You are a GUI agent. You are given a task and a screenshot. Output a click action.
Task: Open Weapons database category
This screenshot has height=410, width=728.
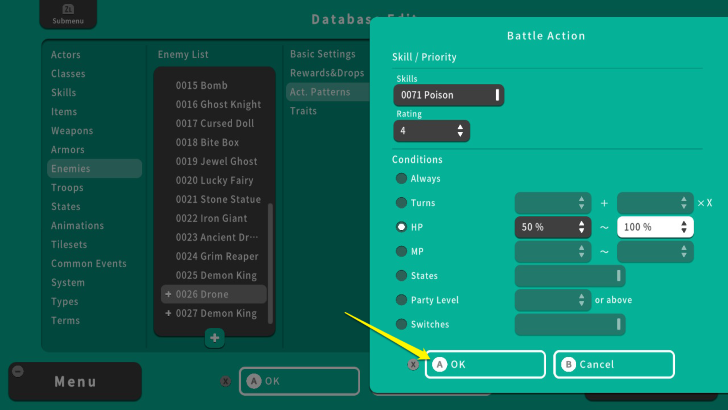(72, 131)
